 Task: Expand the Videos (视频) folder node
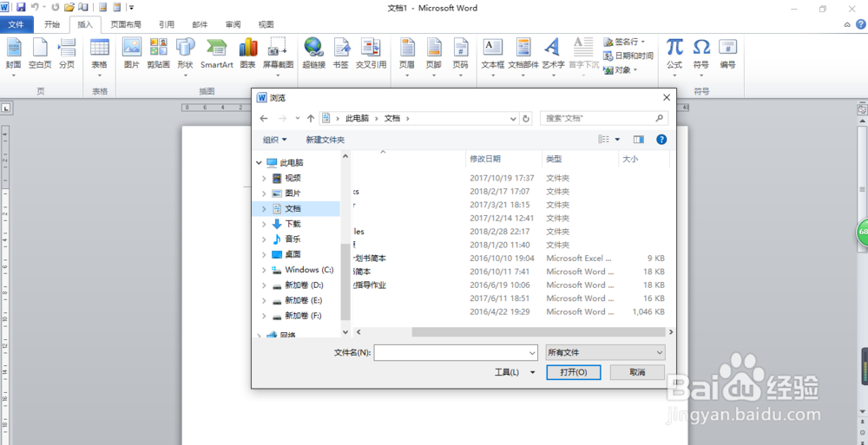(x=264, y=178)
